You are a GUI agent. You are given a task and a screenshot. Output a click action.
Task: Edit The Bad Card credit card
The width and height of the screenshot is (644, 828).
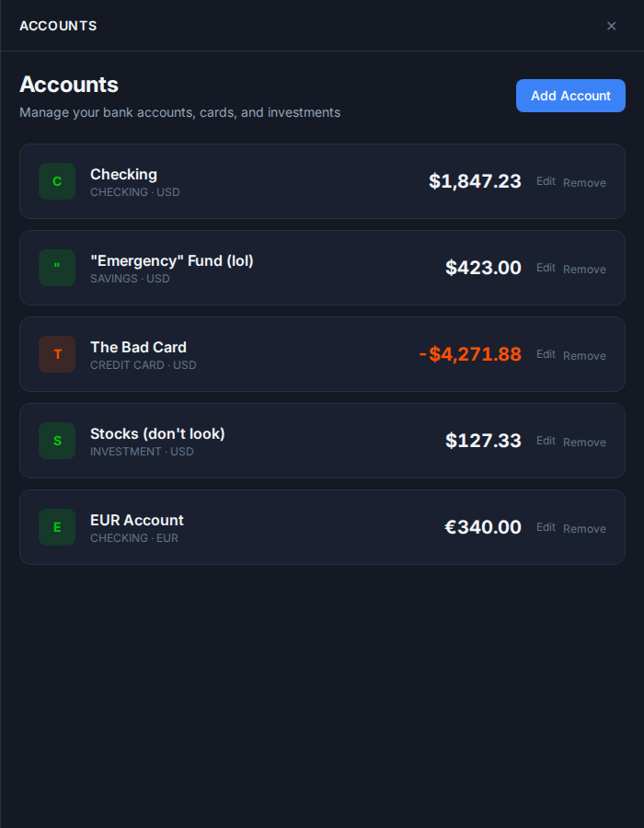pyautogui.click(x=546, y=354)
